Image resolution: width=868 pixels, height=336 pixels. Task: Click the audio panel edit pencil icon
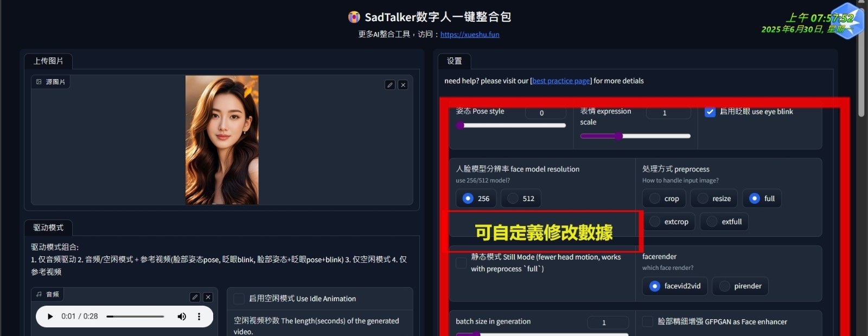(195, 298)
